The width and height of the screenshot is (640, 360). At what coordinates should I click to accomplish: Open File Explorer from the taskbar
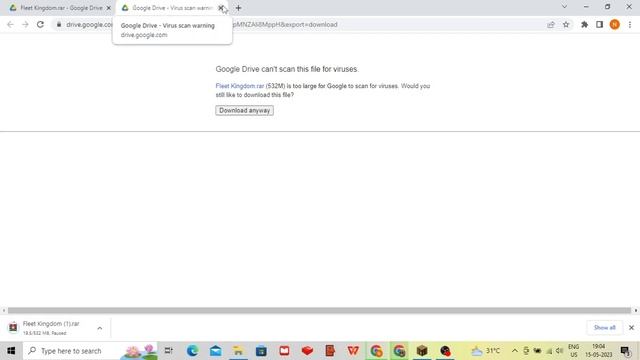238,351
